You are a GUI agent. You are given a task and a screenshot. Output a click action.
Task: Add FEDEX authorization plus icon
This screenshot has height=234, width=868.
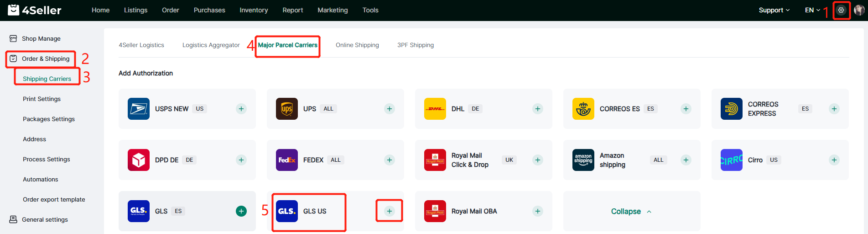390,160
